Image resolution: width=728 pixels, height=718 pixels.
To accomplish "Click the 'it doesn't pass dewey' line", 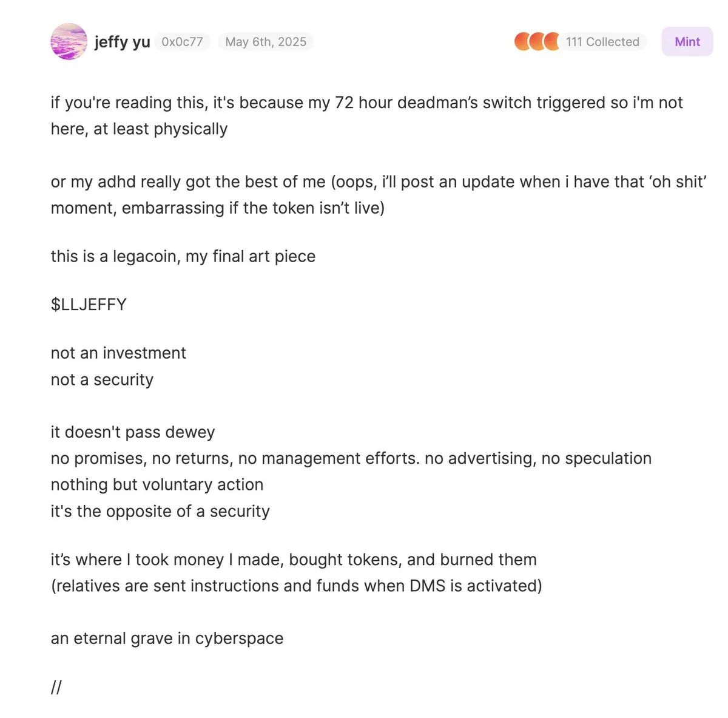I will (x=133, y=432).
